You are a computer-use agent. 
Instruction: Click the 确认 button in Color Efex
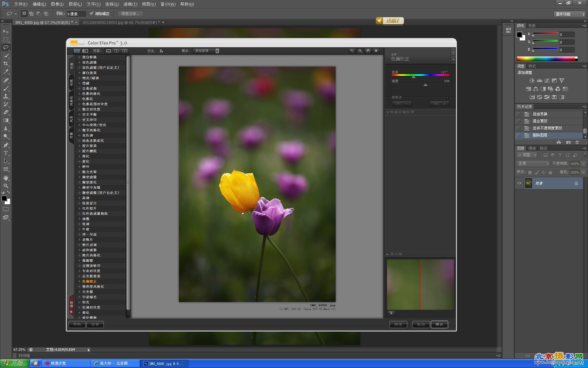[439, 324]
